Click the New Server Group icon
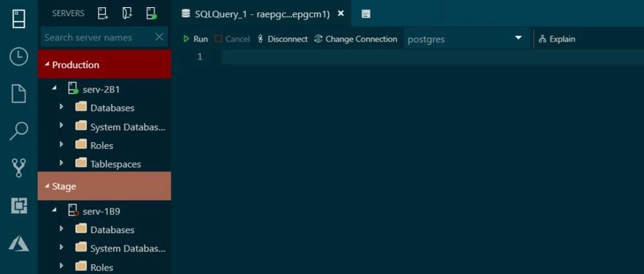The height and width of the screenshot is (274, 644). coord(128,14)
